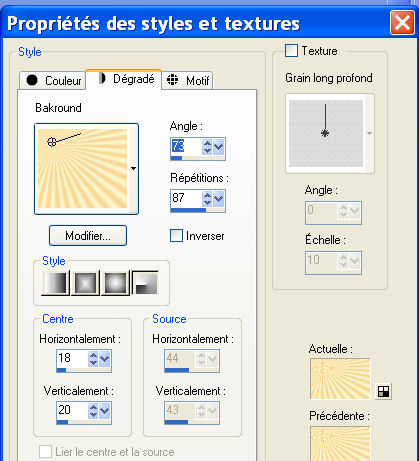Screen dimensions: 419x461
Task: Click the Actuelle gradient color swatch
Action: click(340, 379)
